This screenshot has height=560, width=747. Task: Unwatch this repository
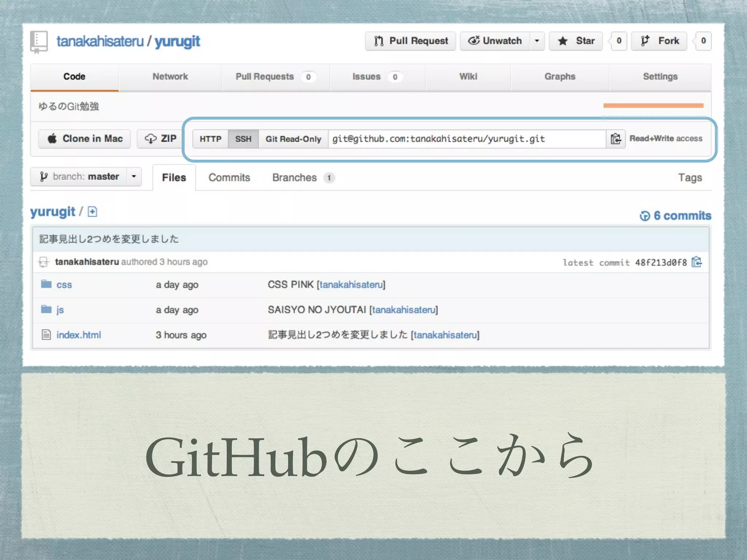(495, 41)
